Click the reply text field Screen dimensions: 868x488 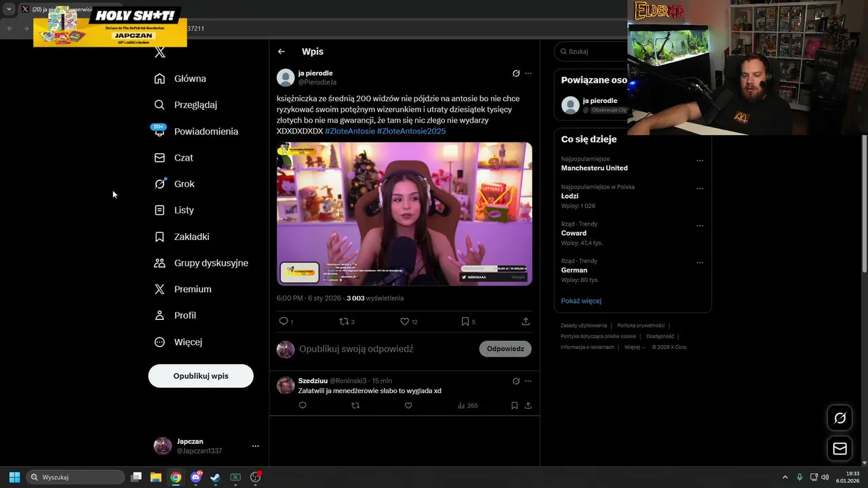385,349
